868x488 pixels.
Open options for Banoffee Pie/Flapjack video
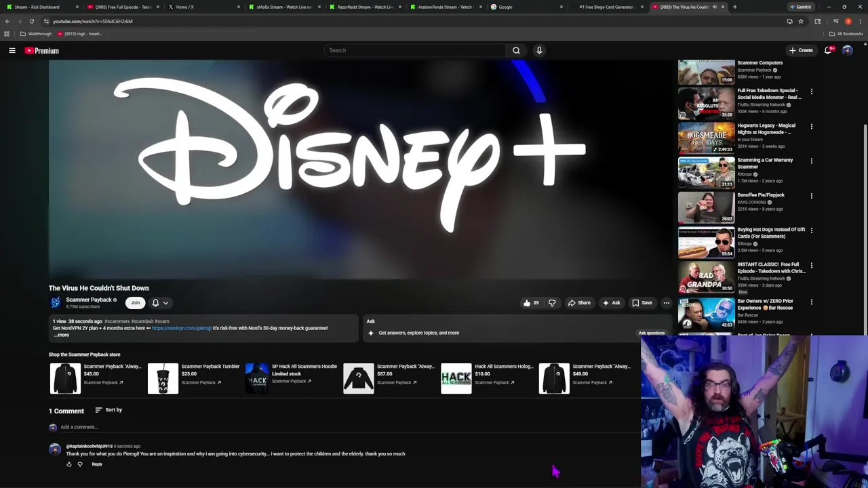point(811,196)
